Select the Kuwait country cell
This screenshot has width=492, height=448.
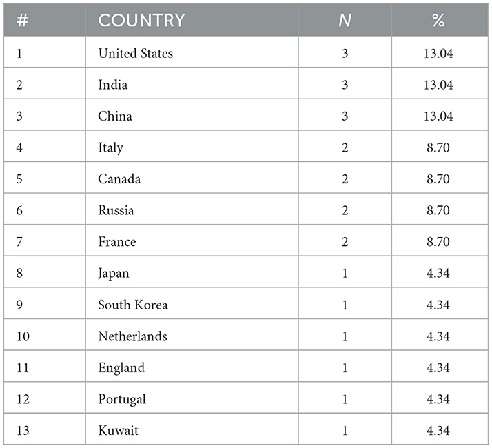(118, 431)
